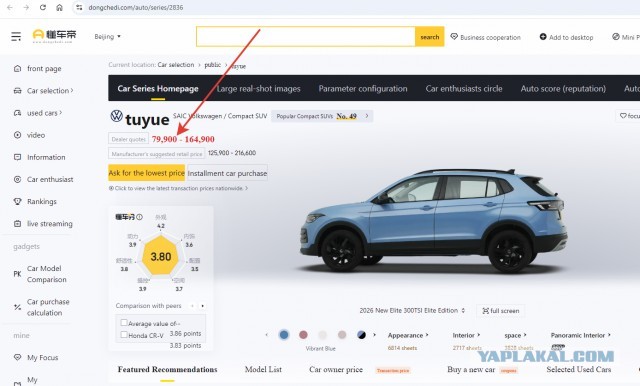Click the browser home icon

59,7
